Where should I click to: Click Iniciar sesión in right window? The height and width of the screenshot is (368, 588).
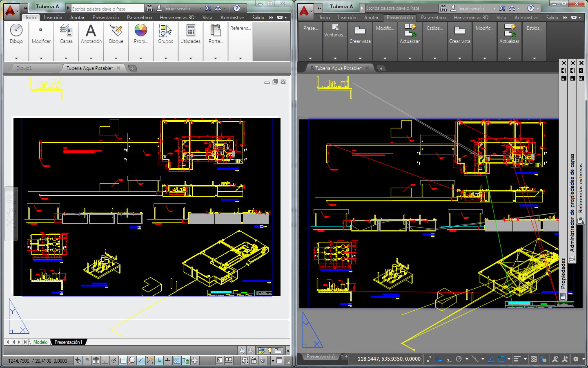click(471, 9)
